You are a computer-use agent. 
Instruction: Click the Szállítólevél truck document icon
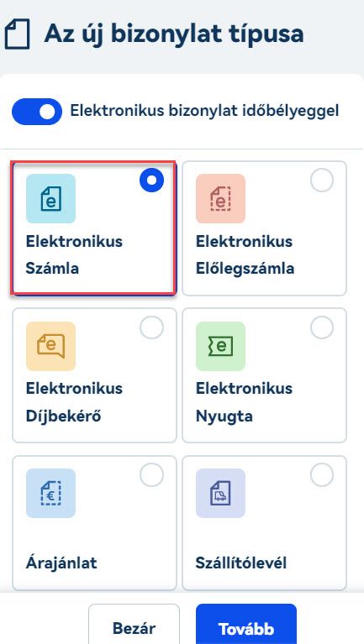(x=220, y=493)
